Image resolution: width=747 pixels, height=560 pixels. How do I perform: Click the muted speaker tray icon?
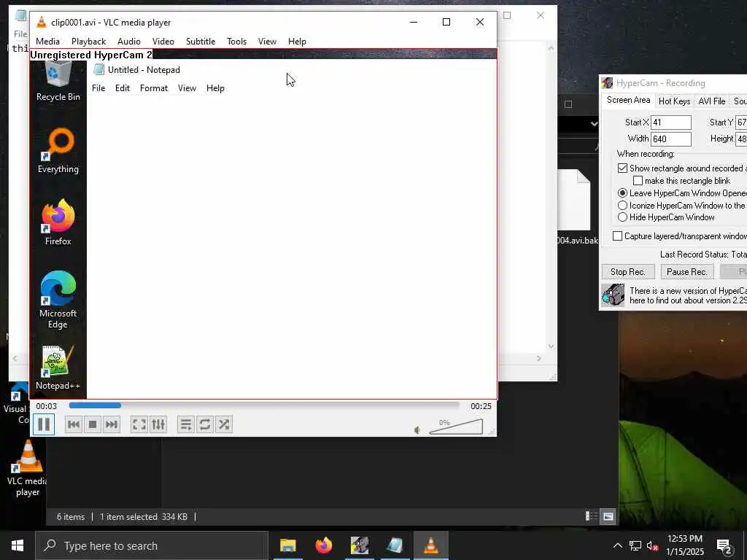pos(652,545)
